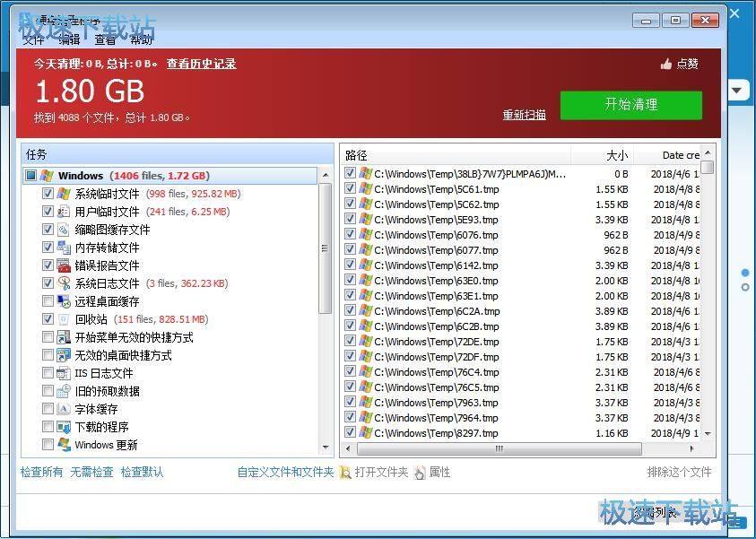Click file list horizontal scroll left arrow
756x539 pixels.
pos(348,448)
